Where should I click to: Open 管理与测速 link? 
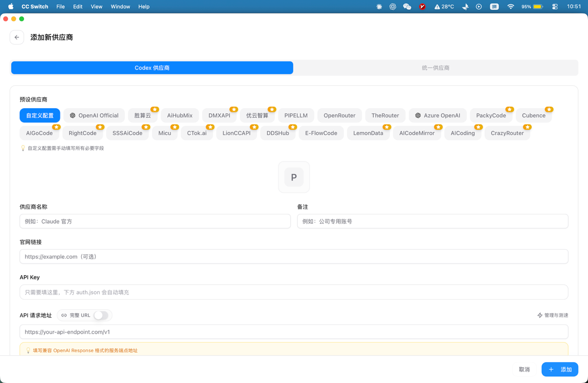coord(553,315)
